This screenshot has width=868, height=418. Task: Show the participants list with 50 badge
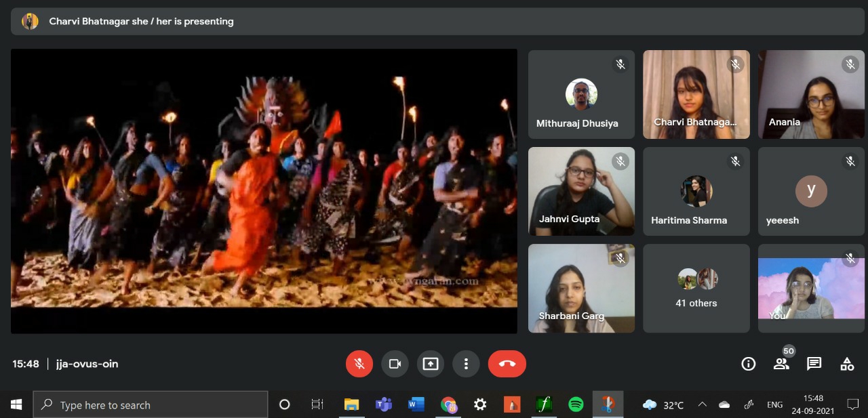click(x=781, y=364)
